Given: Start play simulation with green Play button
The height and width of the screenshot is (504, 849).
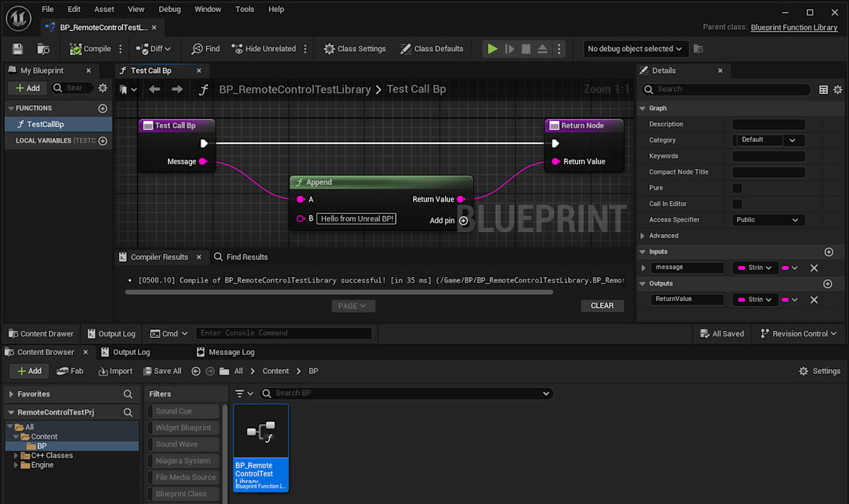Looking at the screenshot, I should pos(492,49).
